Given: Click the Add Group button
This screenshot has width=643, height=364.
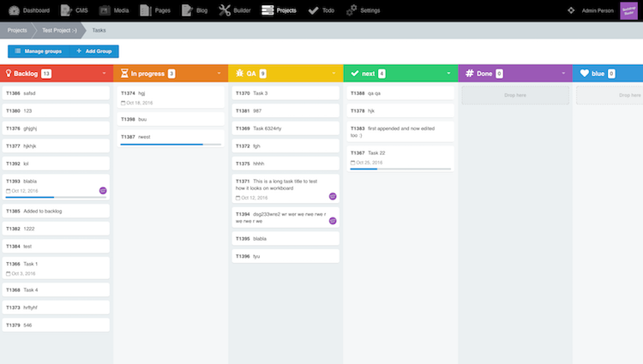Looking at the screenshot, I should (x=94, y=51).
